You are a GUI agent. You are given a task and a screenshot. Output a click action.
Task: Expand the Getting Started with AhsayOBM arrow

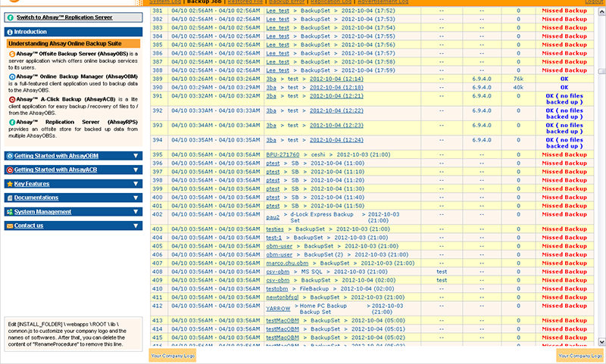(x=136, y=156)
